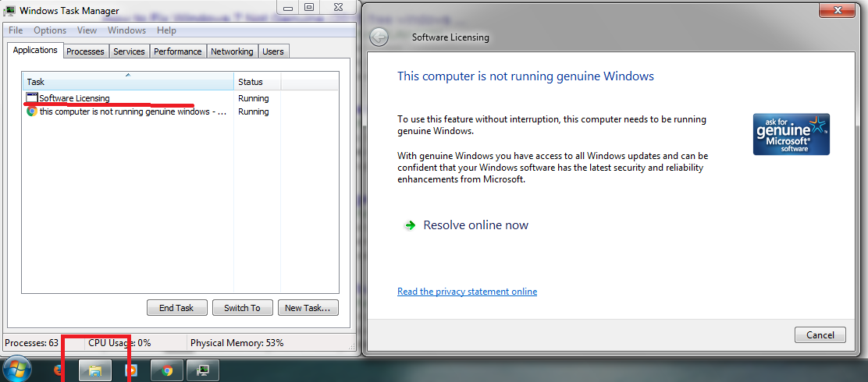Click the Task Manager title bar icon
The image size is (868, 382).
[9, 10]
